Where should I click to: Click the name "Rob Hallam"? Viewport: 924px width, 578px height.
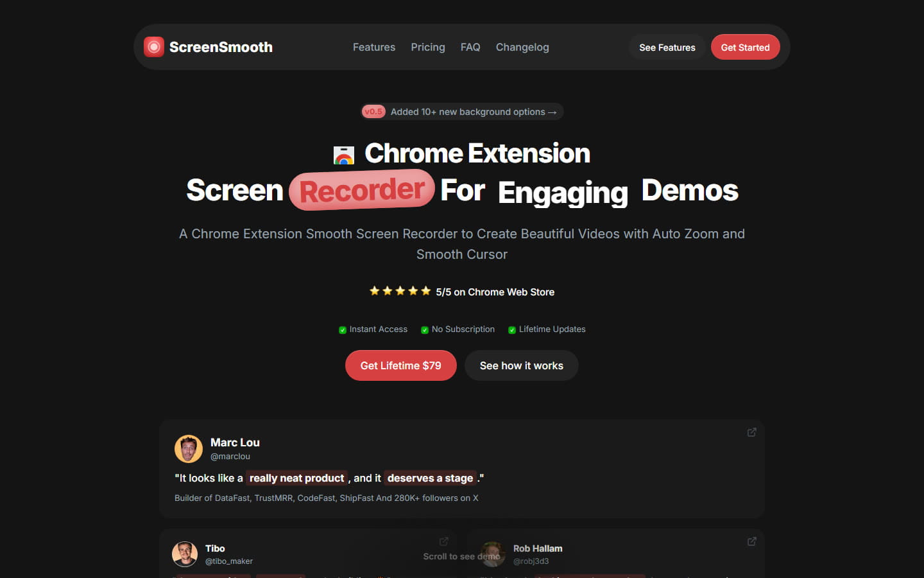[x=538, y=548]
